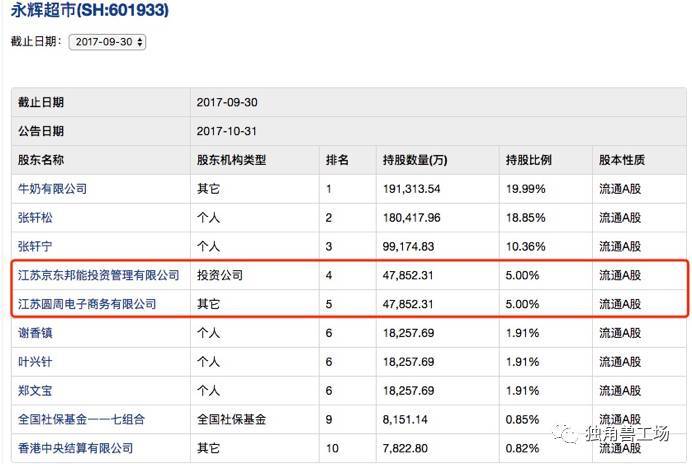Select holdings value 180,417.96
692x464 pixels.
pyautogui.click(x=411, y=218)
